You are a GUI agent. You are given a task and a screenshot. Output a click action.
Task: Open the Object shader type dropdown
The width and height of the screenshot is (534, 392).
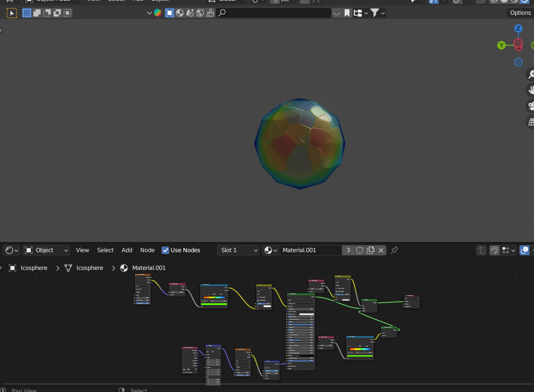click(x=46, y=250)
